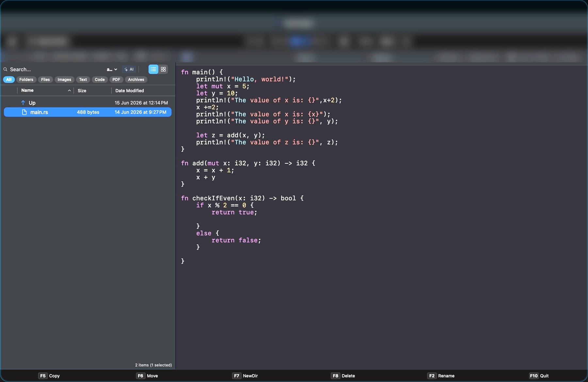Click the "return false;" code line
The image size is (588, 382).
pos(236,240)
